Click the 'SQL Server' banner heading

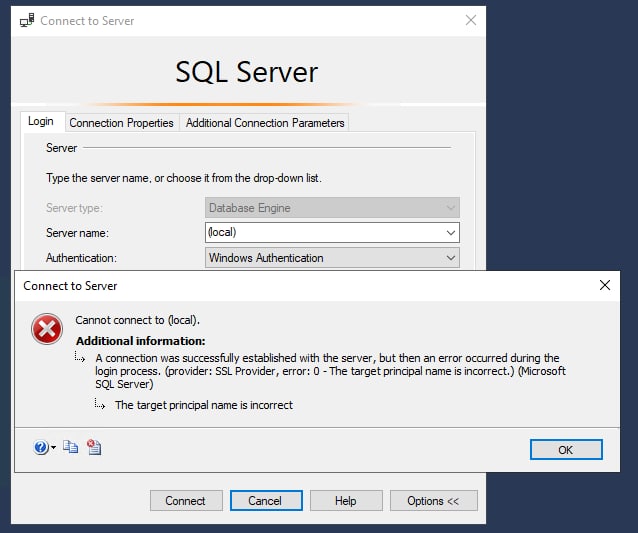pos(247,72)
